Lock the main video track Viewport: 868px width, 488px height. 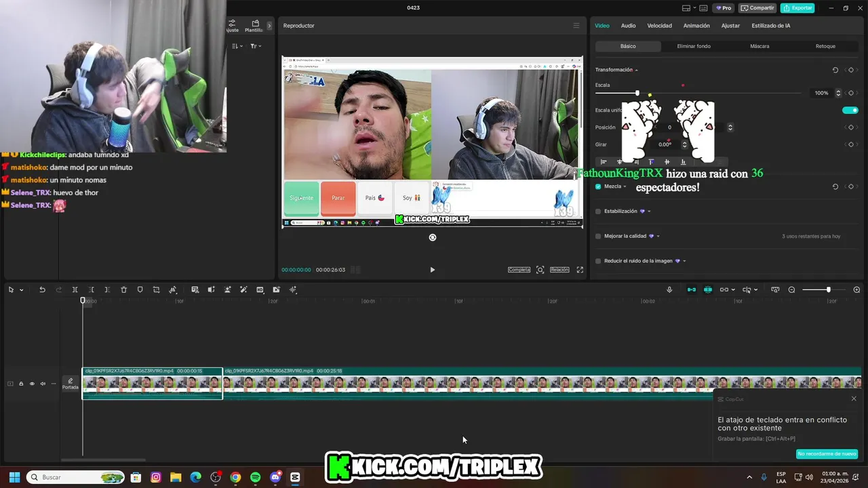[21, 384]
